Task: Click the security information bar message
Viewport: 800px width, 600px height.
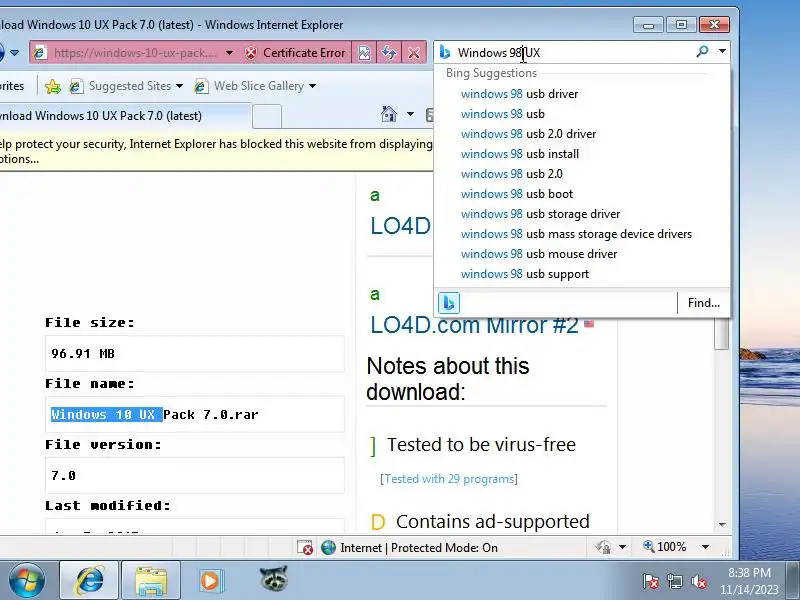Action: [x=216, y=151]
